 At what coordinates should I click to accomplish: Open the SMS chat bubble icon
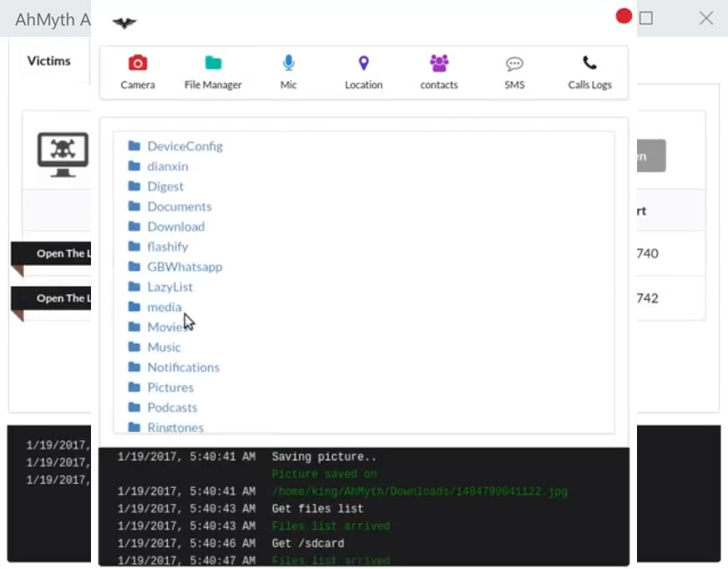click(514, 64)
